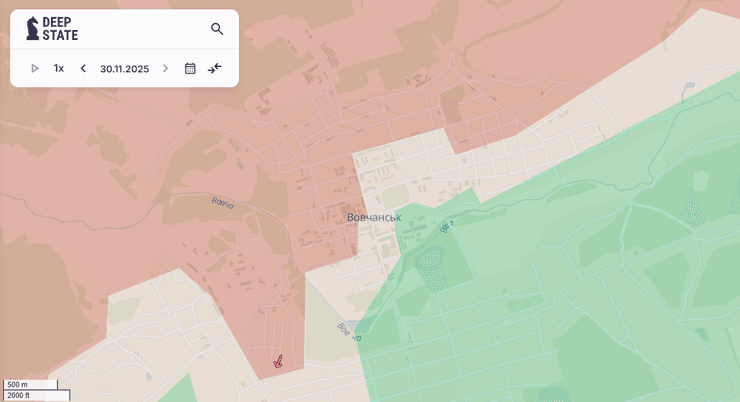740x402 pixels.
Task: Advance to next date with right chevron
Action: [x=165, y=69]
